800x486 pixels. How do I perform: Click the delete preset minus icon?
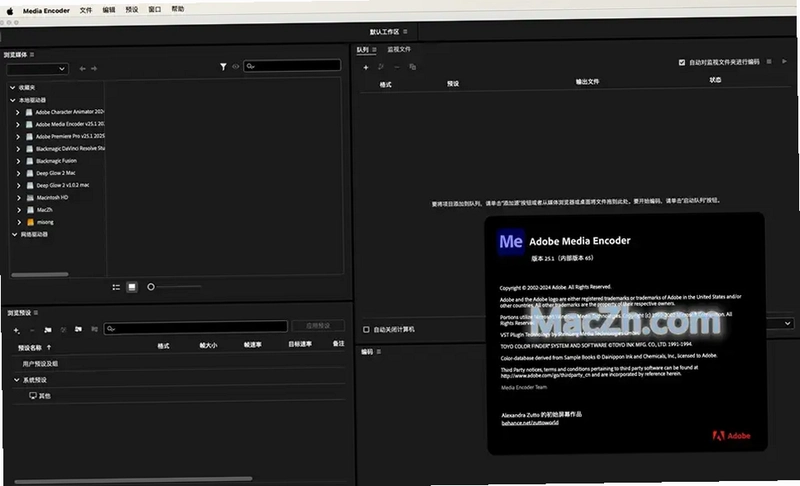pyautogui.click(x=32, y=330)
